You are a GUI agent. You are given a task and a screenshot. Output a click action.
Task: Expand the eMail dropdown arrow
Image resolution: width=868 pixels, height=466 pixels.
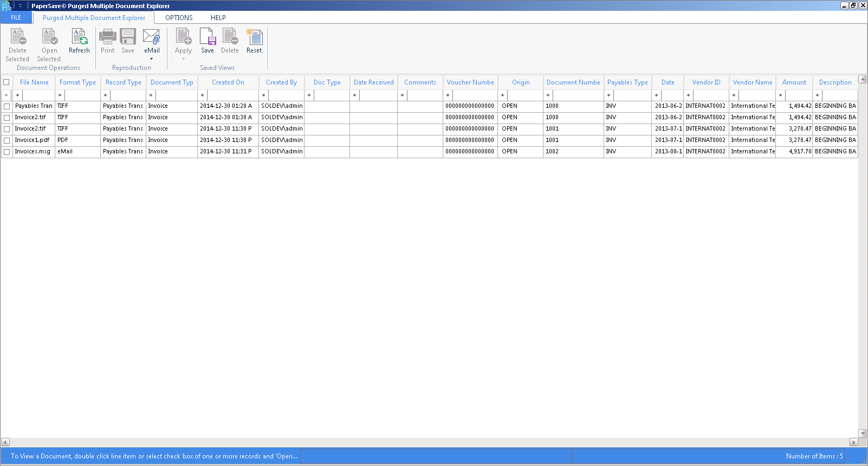pyautogui.click(x=152, y=59)
